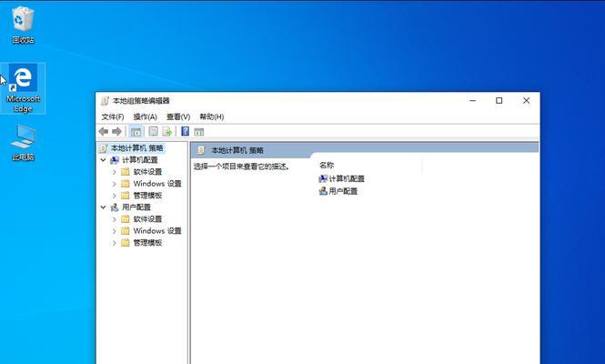Open the 帮助(H) menu

pos(211,116)
